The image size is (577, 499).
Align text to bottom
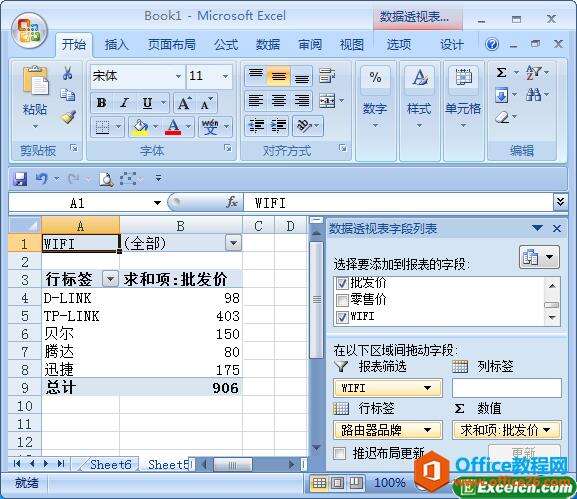coord(301,76)
